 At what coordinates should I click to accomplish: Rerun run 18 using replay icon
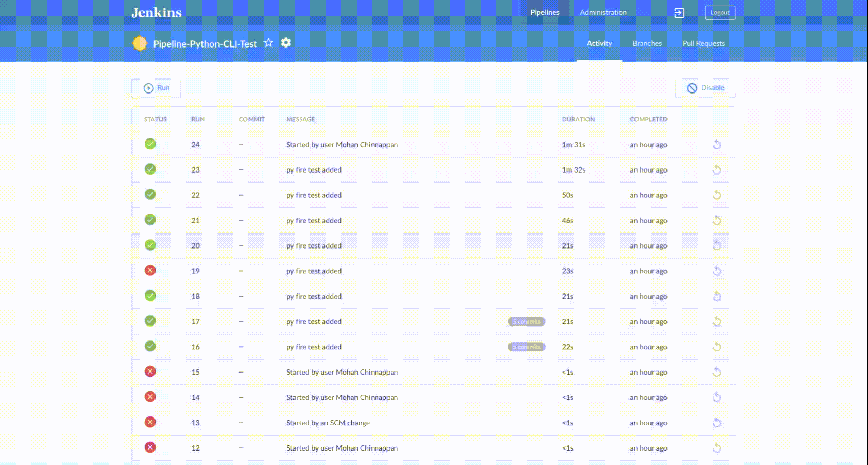(x=717, y=296)
